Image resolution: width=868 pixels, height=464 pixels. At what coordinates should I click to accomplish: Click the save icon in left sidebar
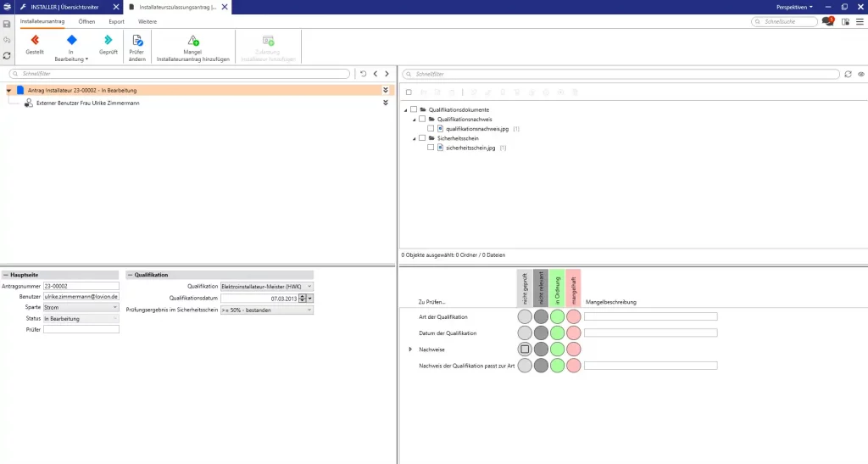[x=7, y=25]
